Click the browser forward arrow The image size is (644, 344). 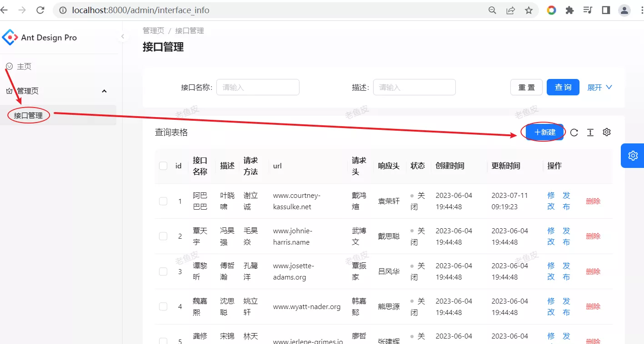point(22,10)
